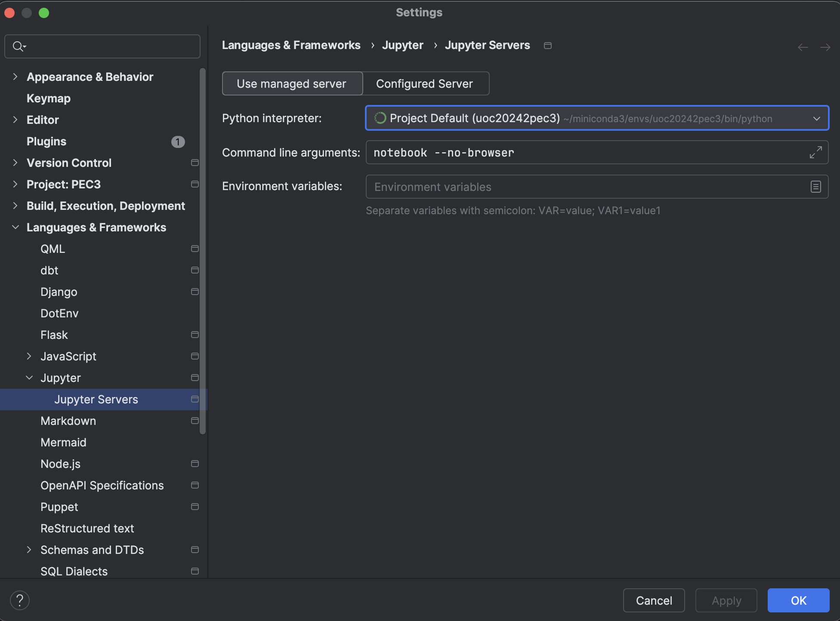Select Puppet in the settings tree
The image size is (840, 621).
59,507
